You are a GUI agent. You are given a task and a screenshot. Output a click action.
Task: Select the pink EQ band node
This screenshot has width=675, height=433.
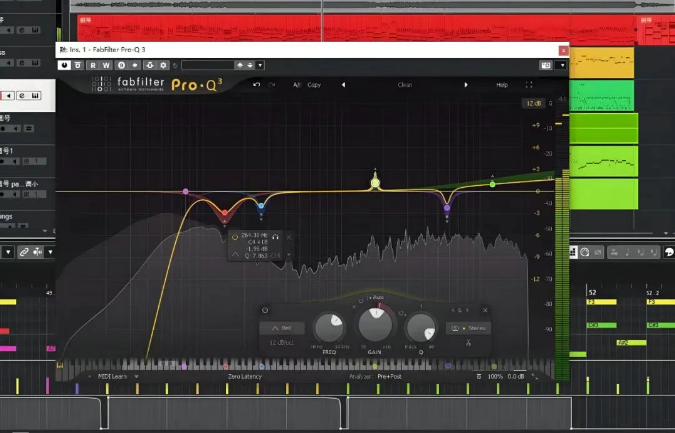coord(186,191)
